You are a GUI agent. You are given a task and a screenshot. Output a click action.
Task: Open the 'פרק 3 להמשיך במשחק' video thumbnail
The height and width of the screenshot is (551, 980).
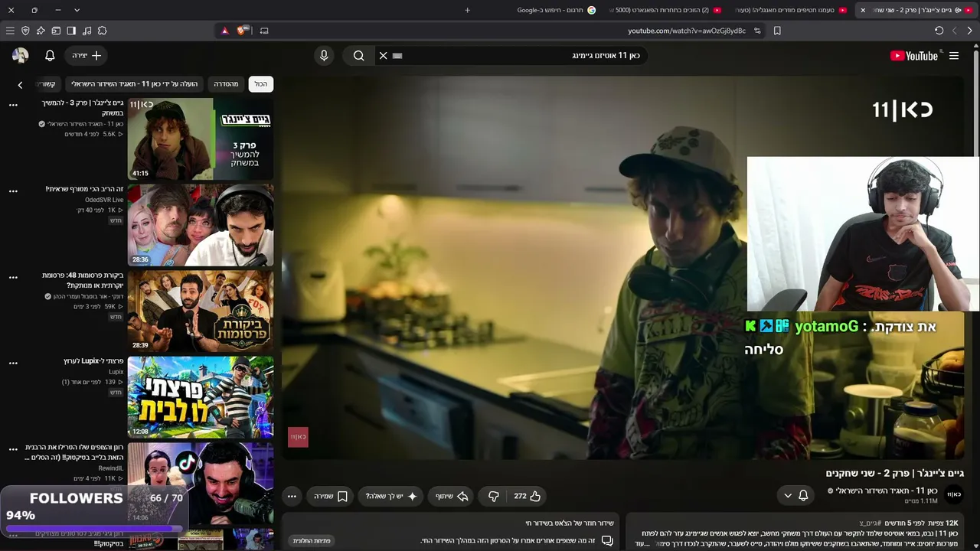pos(201,139)
